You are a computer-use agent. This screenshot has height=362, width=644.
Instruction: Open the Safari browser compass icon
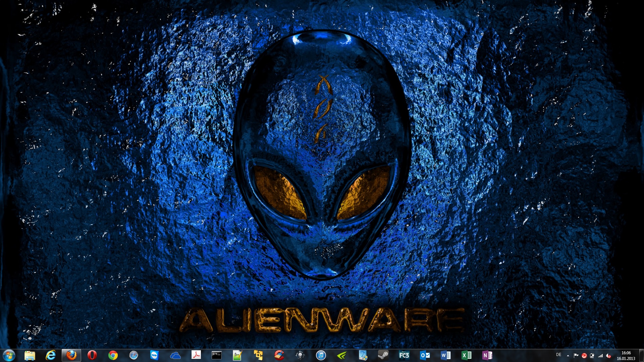[x=134, y=355]
